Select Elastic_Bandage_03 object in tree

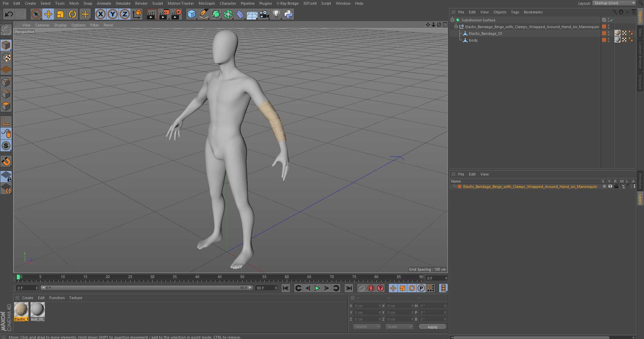point(485,33)
